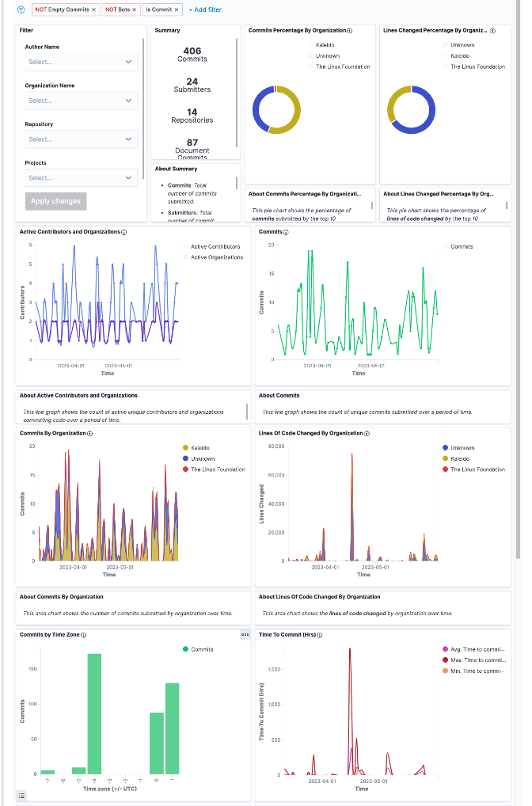Viewport: 532px width, 806px height.
Task: Click the About Commits By Organization description
Action: (x=127, y=614)
